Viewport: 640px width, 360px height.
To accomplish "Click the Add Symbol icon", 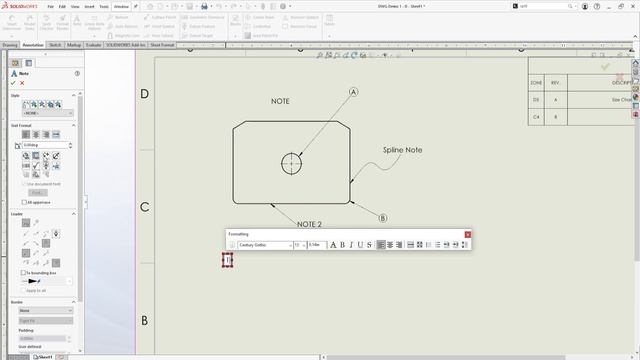I will [x=46, y=156].
